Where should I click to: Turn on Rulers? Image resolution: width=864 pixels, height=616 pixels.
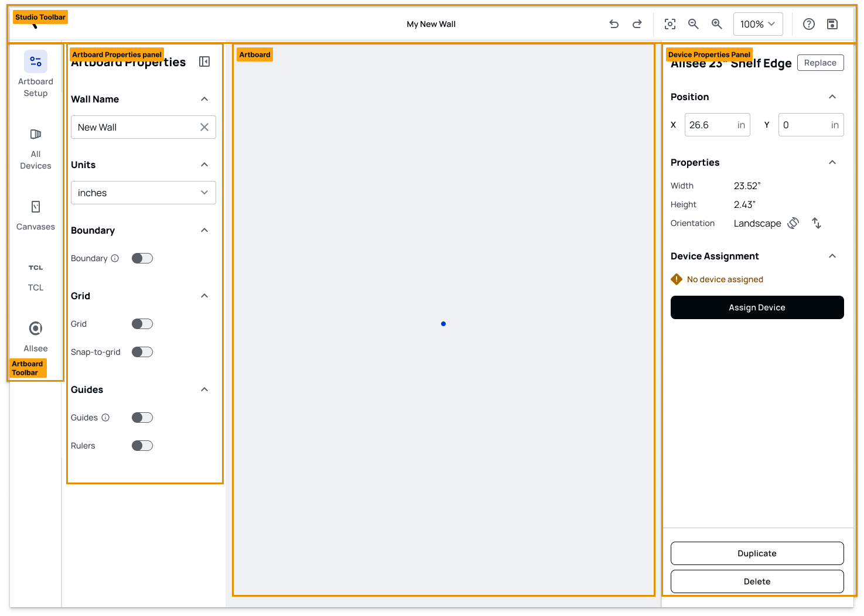(142, 446)
